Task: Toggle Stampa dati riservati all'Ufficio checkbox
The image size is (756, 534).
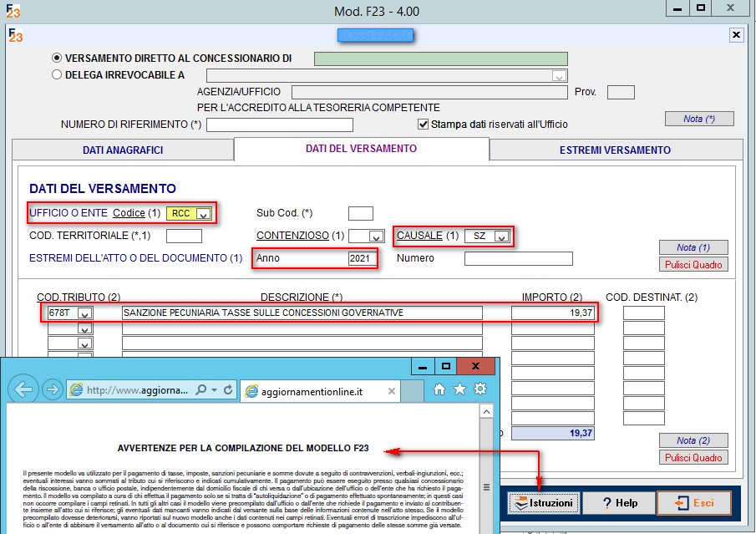Action: (x=423, y=125)
